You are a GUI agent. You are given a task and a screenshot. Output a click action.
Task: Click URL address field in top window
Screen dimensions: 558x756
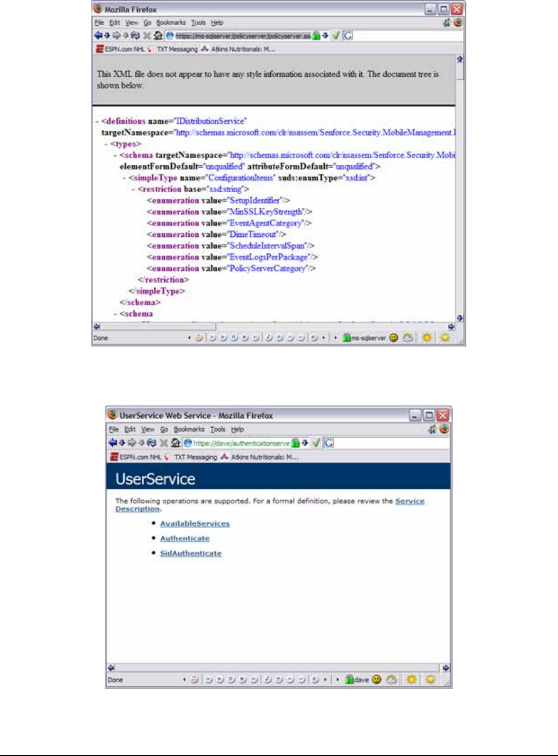point(242,35)
